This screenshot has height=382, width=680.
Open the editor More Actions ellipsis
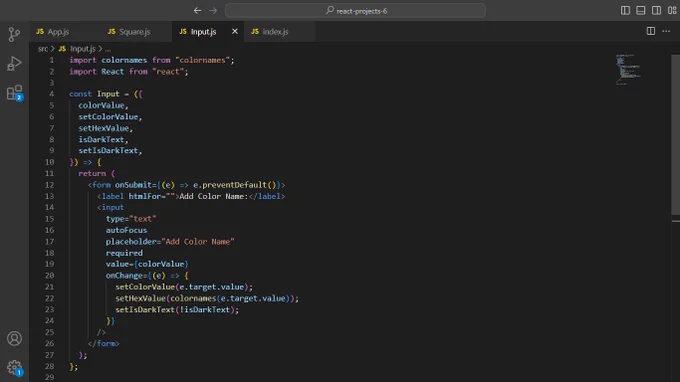pyautogui.click(x=666, y=31)
